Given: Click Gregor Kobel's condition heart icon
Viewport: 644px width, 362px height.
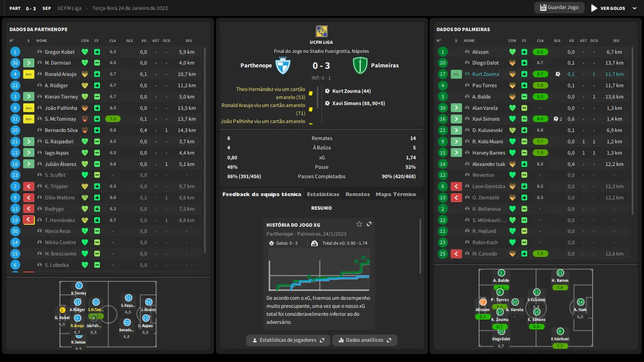Looking at the screenshot, I should [85, 52].
